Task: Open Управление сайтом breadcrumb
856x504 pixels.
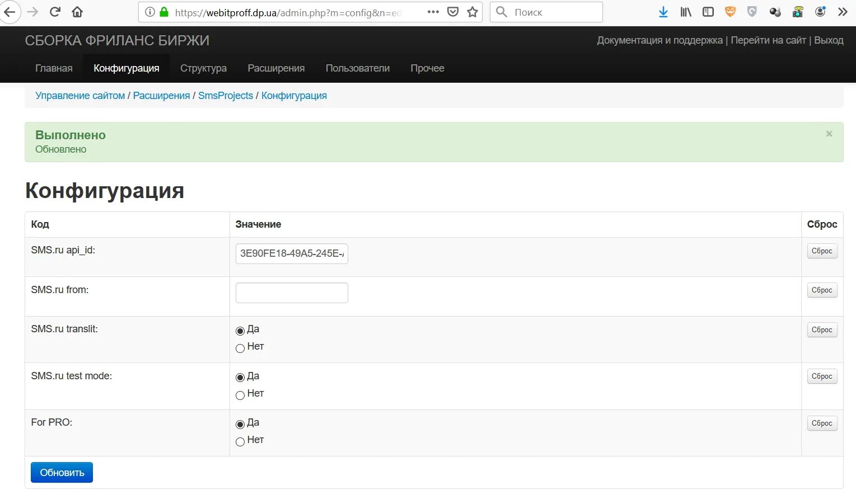Action: click(x=80, y=96)
